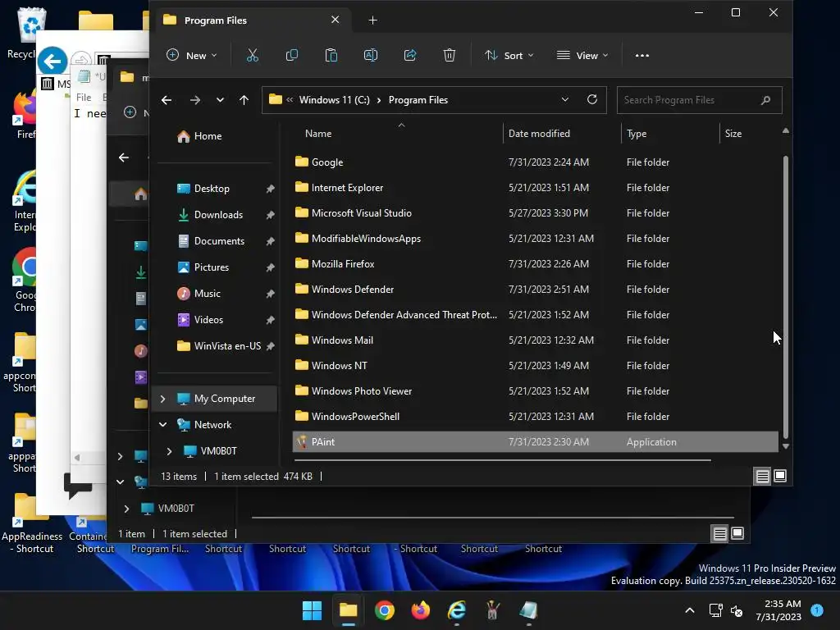The image size is (840, 630).
Task: Click the scroll down arrow of file list
Action: [785, 445]
